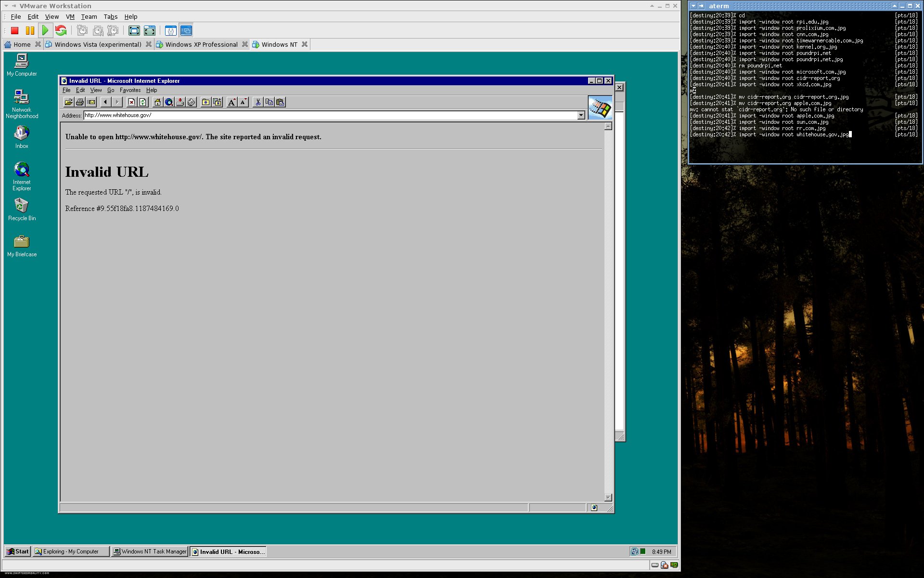Image resolution: width=924 pixels, height=578 pixels.
Task: Switch to Windows Vista (experimental) tab
Action: click(x=98, y=44)
